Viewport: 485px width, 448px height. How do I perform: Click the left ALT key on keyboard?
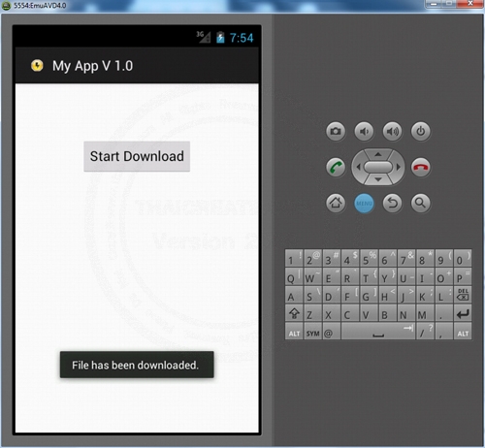(294, 333)
